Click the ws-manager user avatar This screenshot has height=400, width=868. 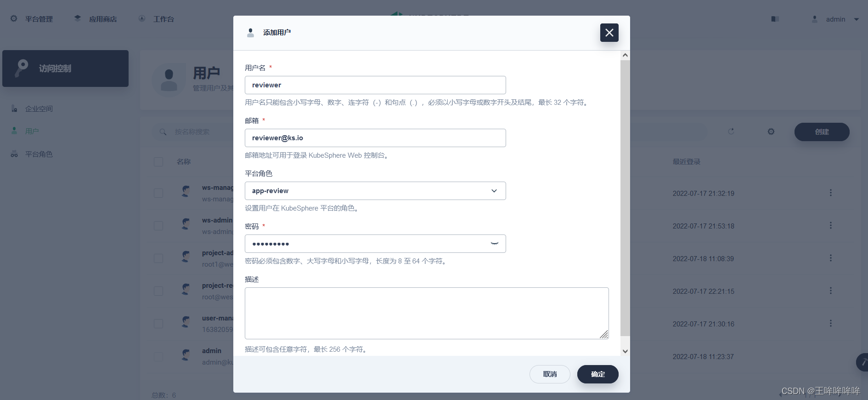(186, 191)
